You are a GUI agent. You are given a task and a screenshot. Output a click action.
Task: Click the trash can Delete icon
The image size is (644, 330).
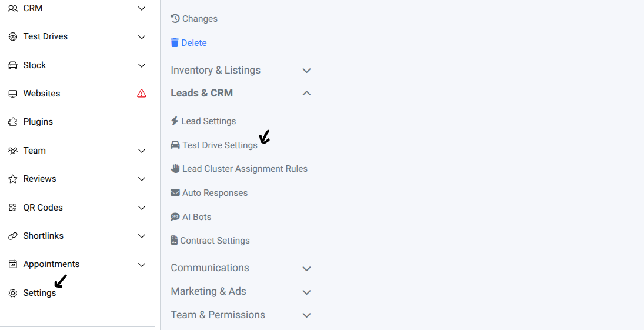click(175, 43)
